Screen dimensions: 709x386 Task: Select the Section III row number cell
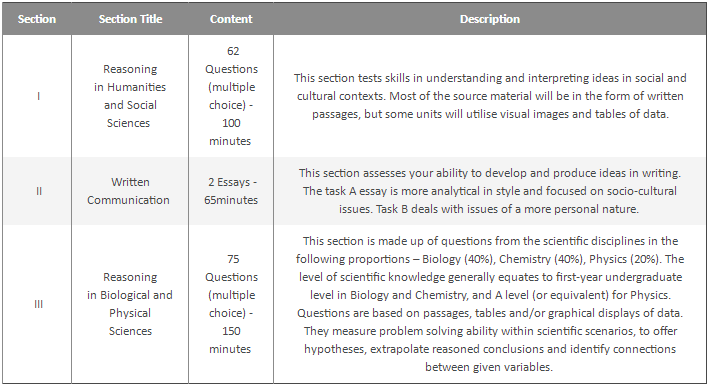pos(38,304)
